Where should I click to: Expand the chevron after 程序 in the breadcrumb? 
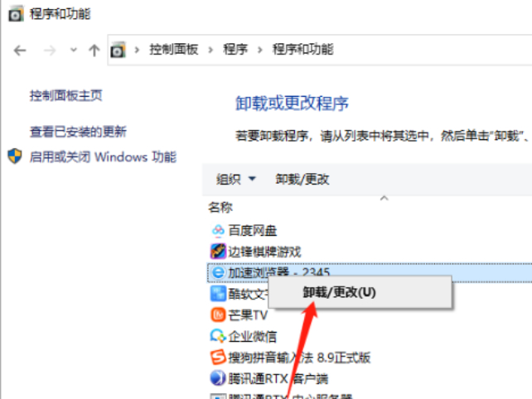[260, 50]
